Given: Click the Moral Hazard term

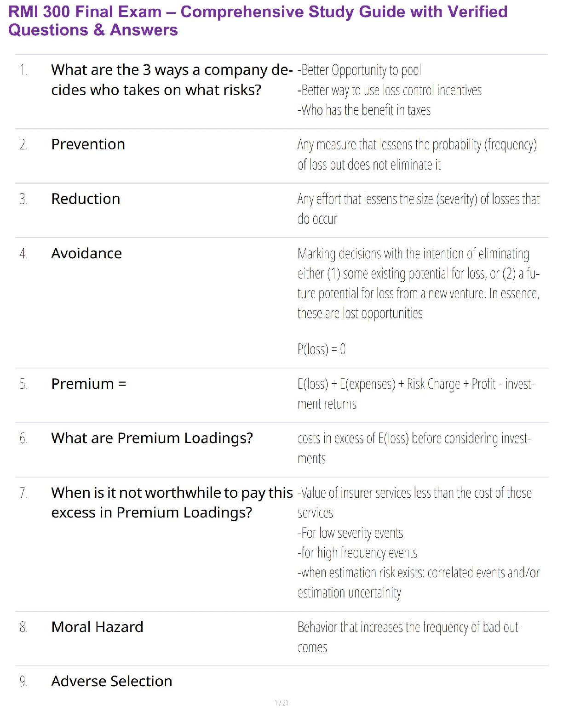Looking at the screenshot, I should pos(97,627).
